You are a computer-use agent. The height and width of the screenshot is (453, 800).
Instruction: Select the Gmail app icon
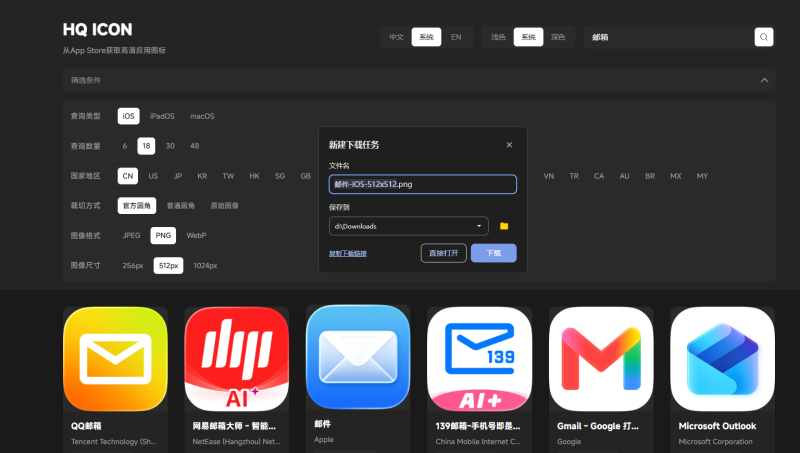click(x=601, y=359)
